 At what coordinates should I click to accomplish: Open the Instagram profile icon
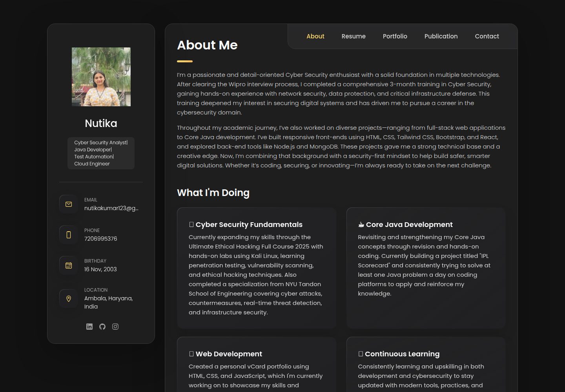115,327
